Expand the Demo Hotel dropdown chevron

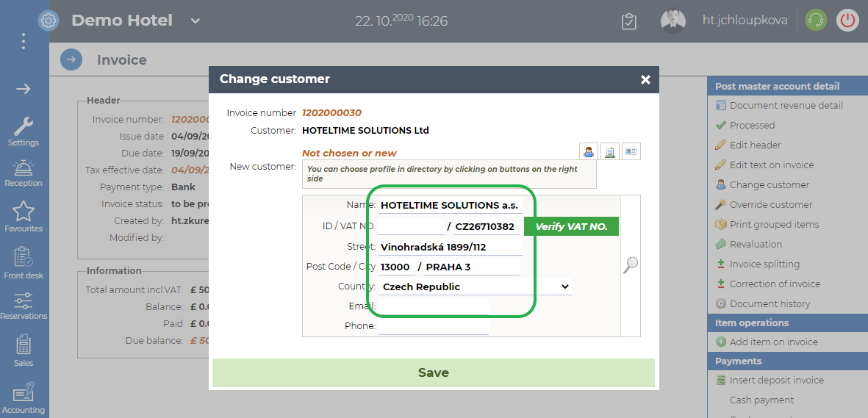(196, 21)
